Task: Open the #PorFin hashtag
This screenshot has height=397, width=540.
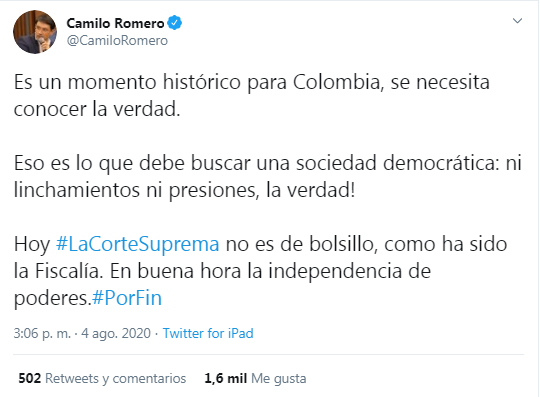Action: [x=127, y=298]
